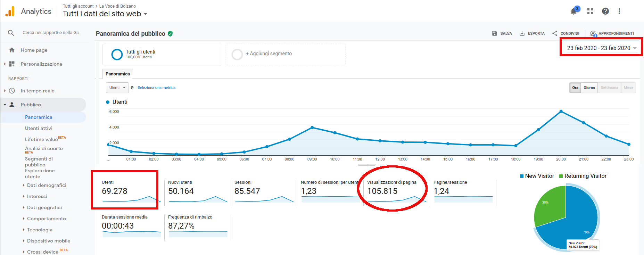
Task: Expand the Dati demografici section
Action: (47, 185)
